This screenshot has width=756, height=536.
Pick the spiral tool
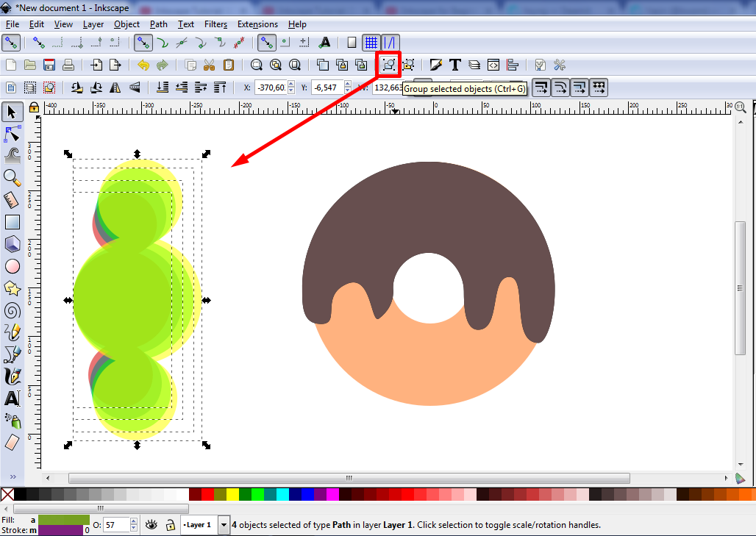click(x=12, y=310)
